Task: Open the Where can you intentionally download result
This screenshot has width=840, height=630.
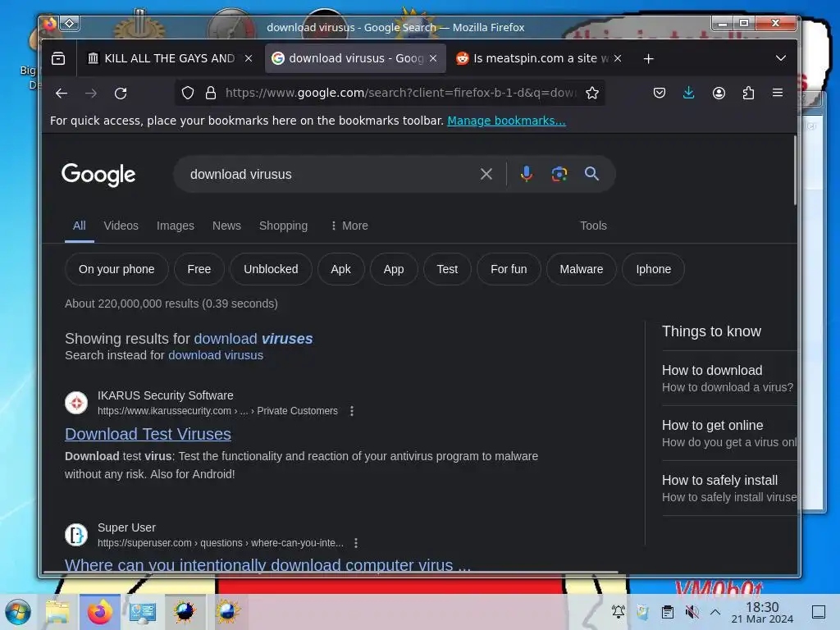Action: (268, 564)
